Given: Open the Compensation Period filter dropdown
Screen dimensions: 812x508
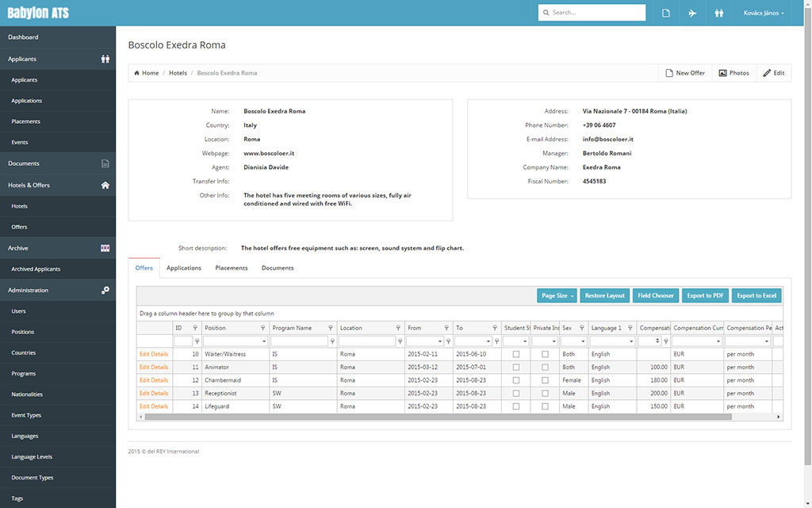Looking at the screenshot, I should (x=767, y=341).
